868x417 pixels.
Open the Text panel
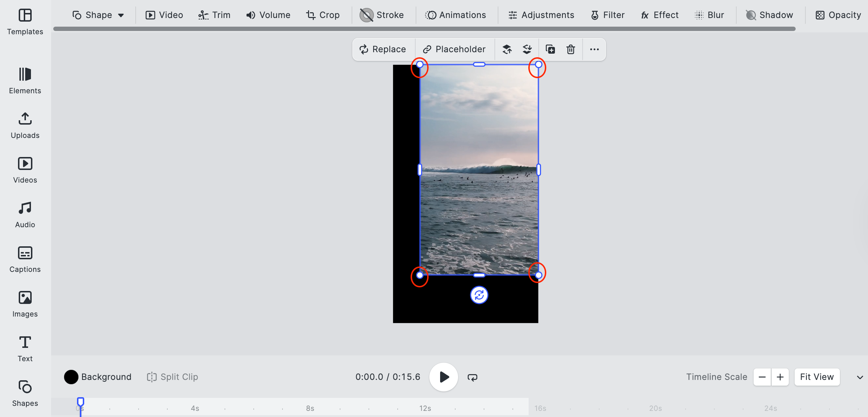25,347
